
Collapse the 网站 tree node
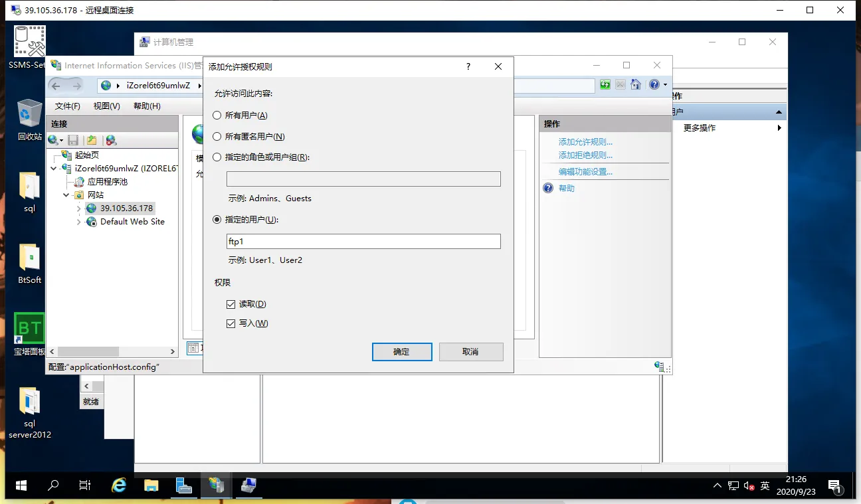click(66, 195)
